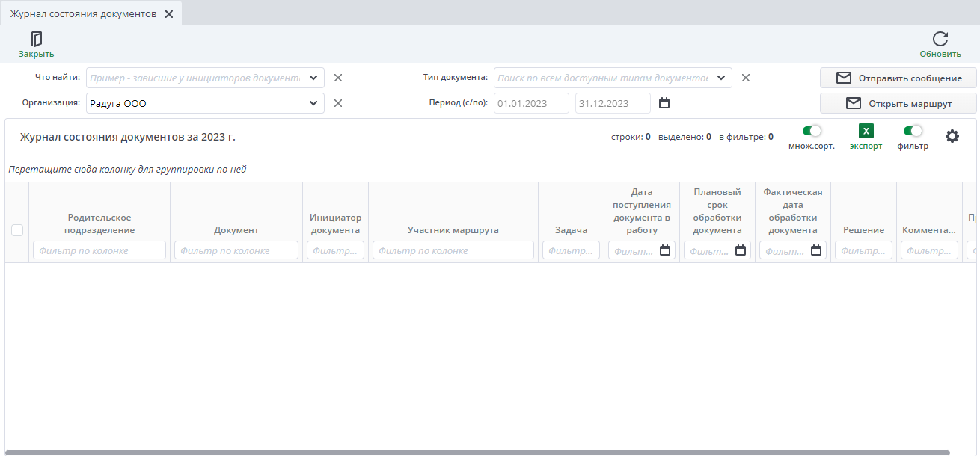The height and width of the screenshot is (456, 980).
Task: Open table settings via the gear icon
Action: [x=952, y=135]
